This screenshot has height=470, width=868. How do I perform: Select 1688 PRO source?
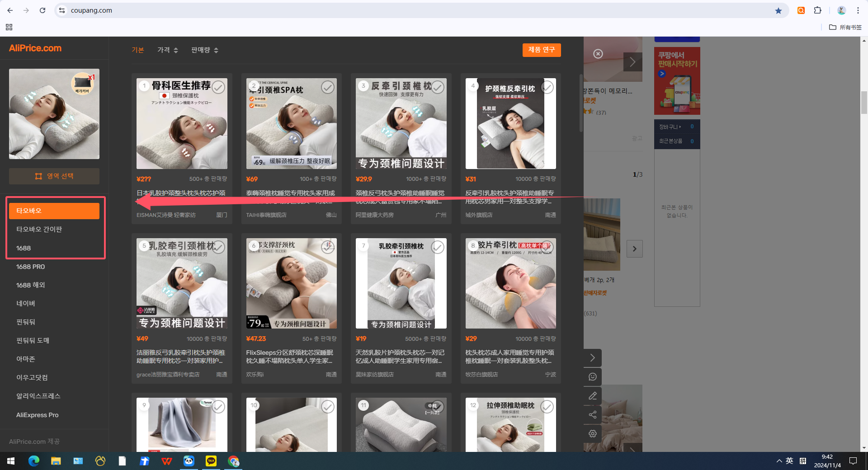click(54, 267)
